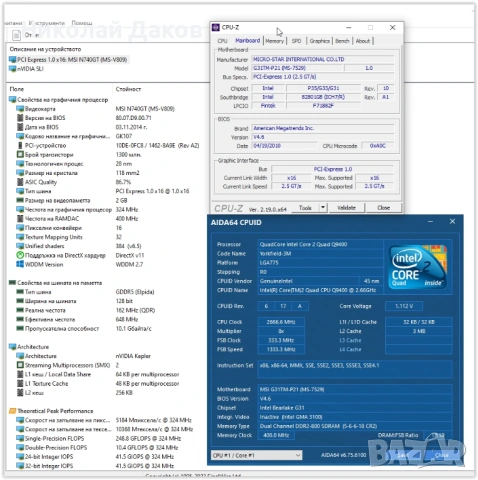Click the video memory size icon
This screenshot has height=480, width=478.
20,200
